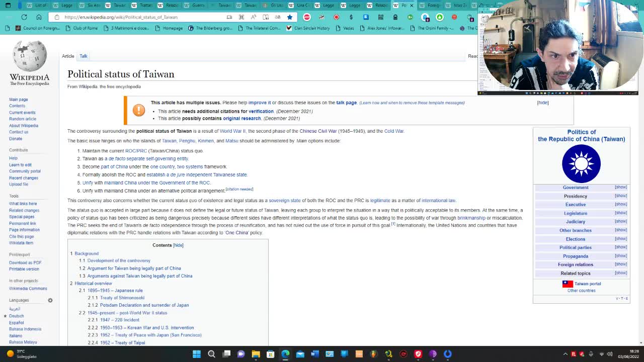
Task: Open 'Random article' sidebar link
Action: point(23,119)
